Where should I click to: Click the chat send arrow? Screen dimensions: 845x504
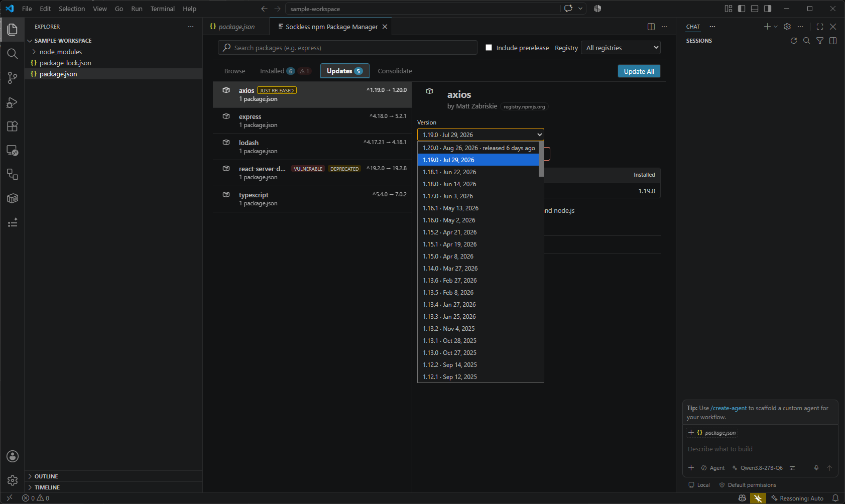pyautogui.click(x=829, y=468)
